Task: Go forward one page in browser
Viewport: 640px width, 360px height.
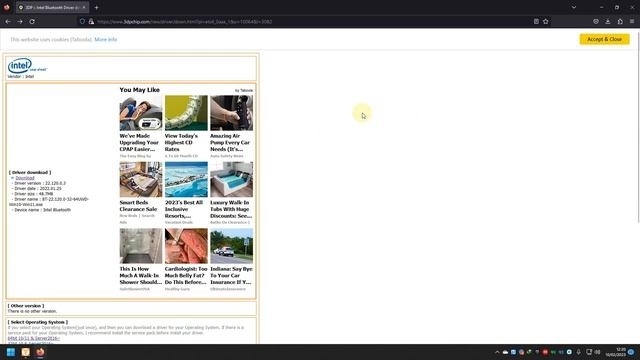Action: (20, 22)
